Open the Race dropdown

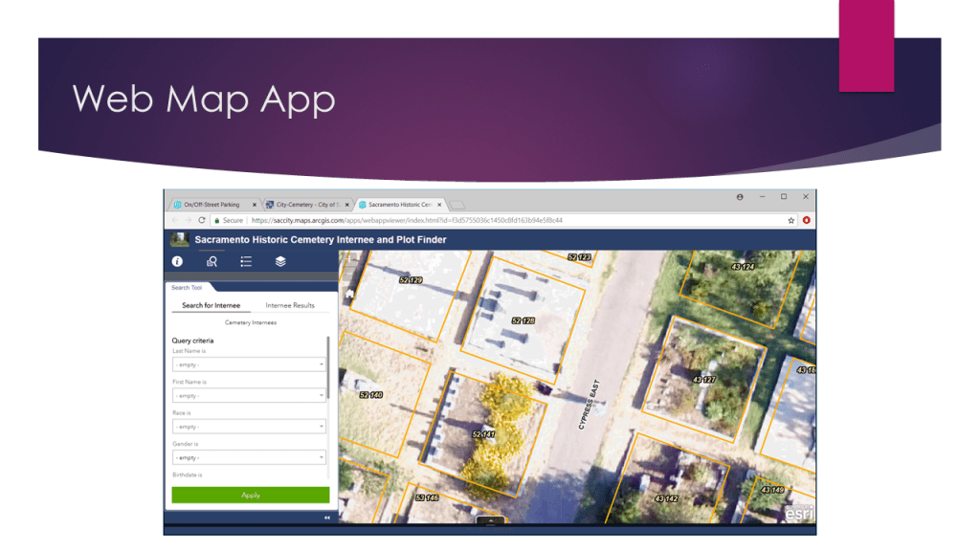(x=249, y=427)
